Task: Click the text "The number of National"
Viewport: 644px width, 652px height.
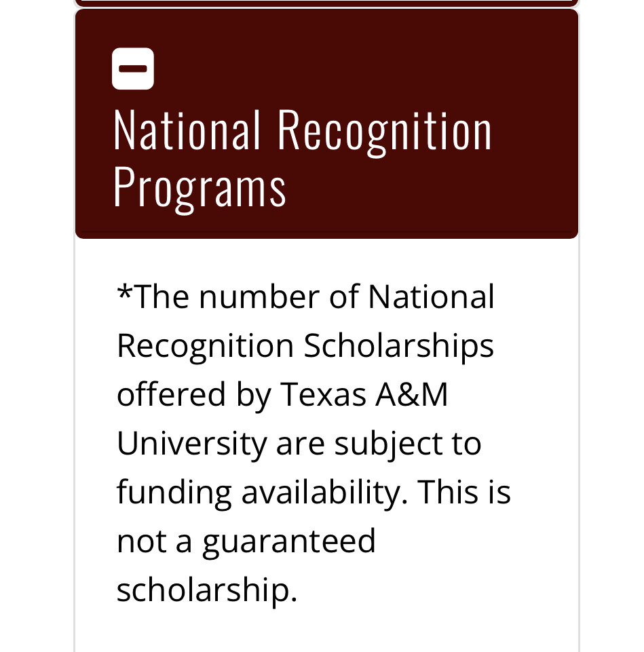Action: coord(314,297)
